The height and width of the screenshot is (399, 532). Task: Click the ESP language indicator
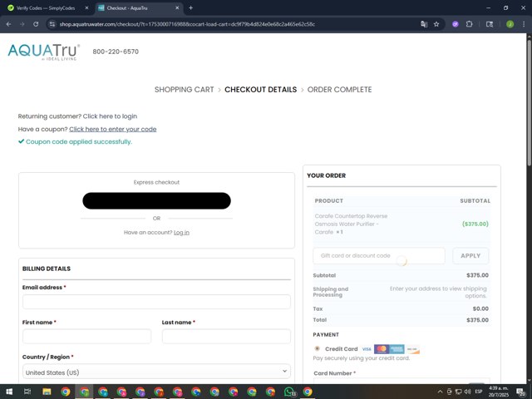pos(479,392)
